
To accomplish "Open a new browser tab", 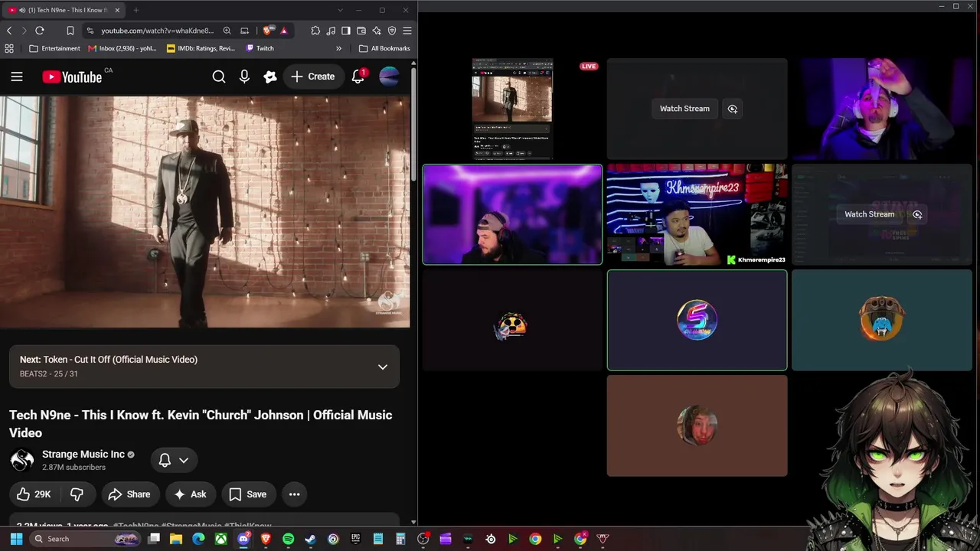I will tap(136, 10).
